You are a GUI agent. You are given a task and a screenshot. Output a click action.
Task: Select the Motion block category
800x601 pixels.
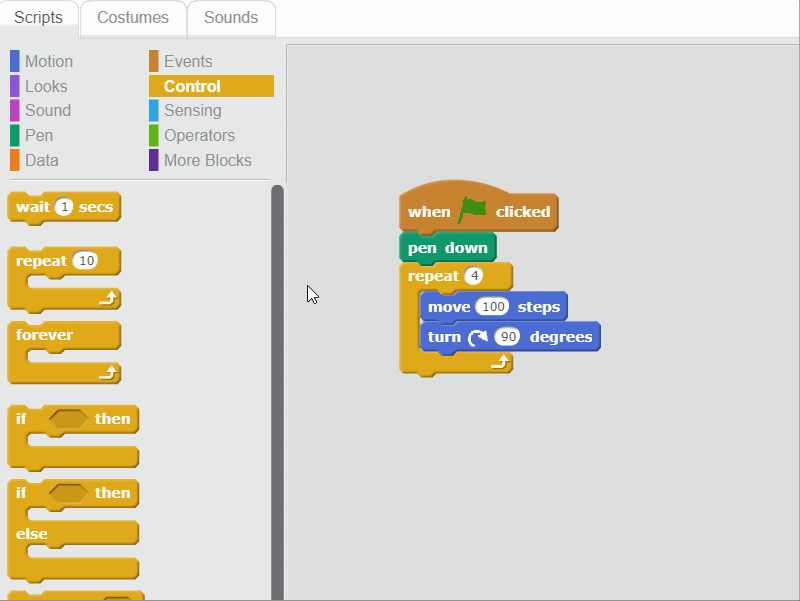click(x=49, y=61)
